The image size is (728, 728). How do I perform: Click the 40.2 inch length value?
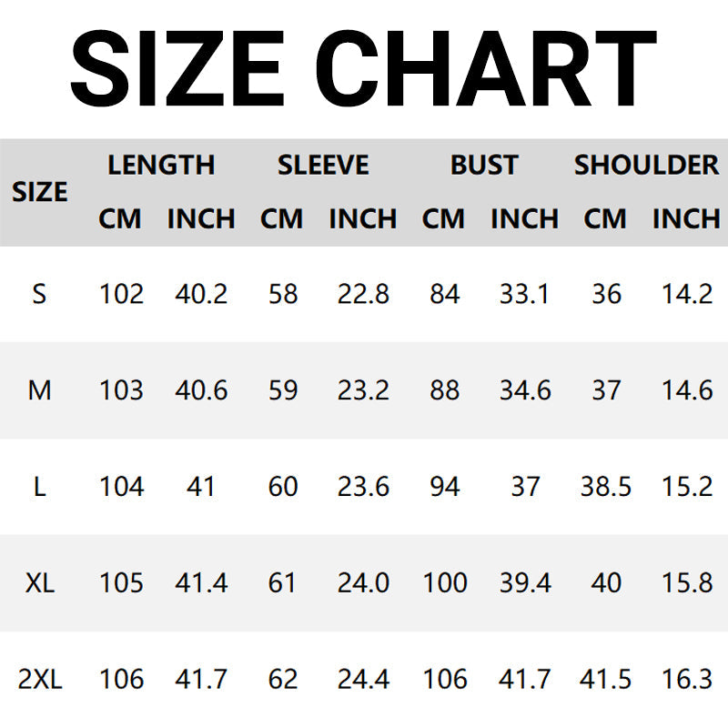(201, 294)
